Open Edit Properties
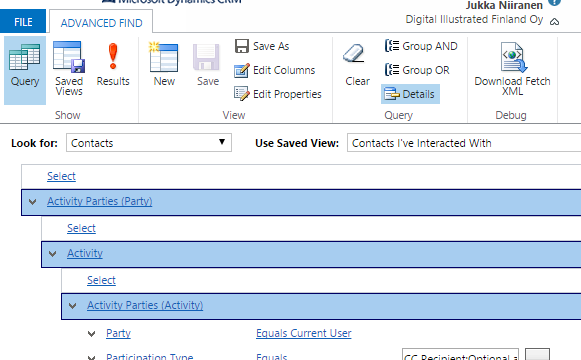This screenshot has width=581, height=360. [278, 94]
